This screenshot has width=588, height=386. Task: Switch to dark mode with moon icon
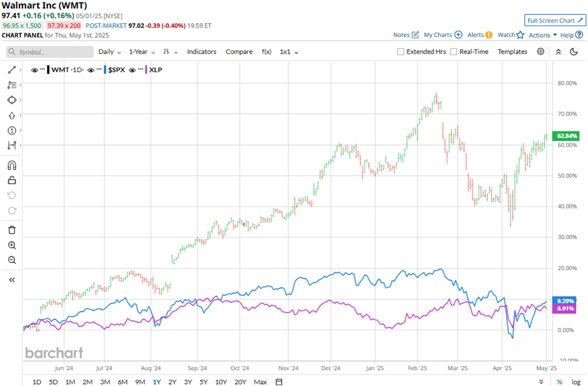click(574, 52)
